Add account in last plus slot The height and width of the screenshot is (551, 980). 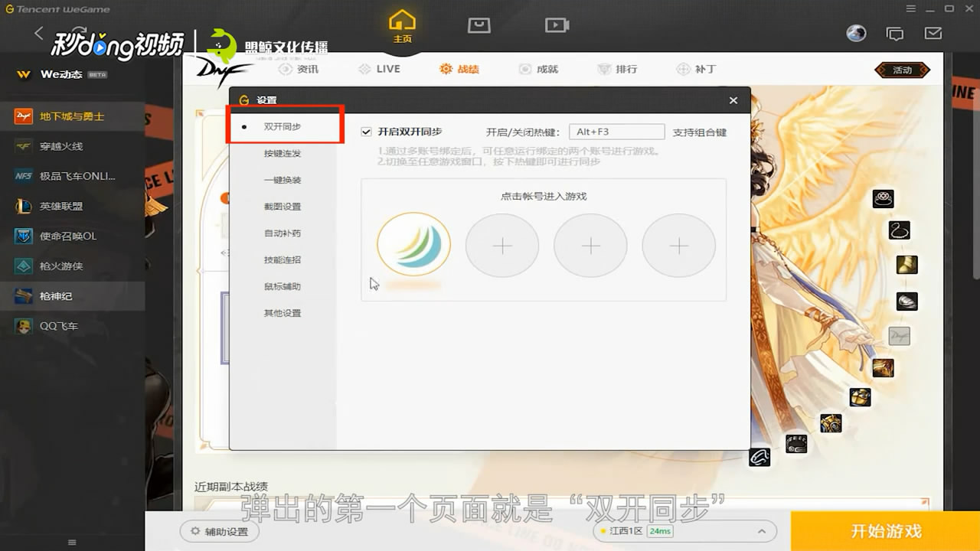coord(679,246)
